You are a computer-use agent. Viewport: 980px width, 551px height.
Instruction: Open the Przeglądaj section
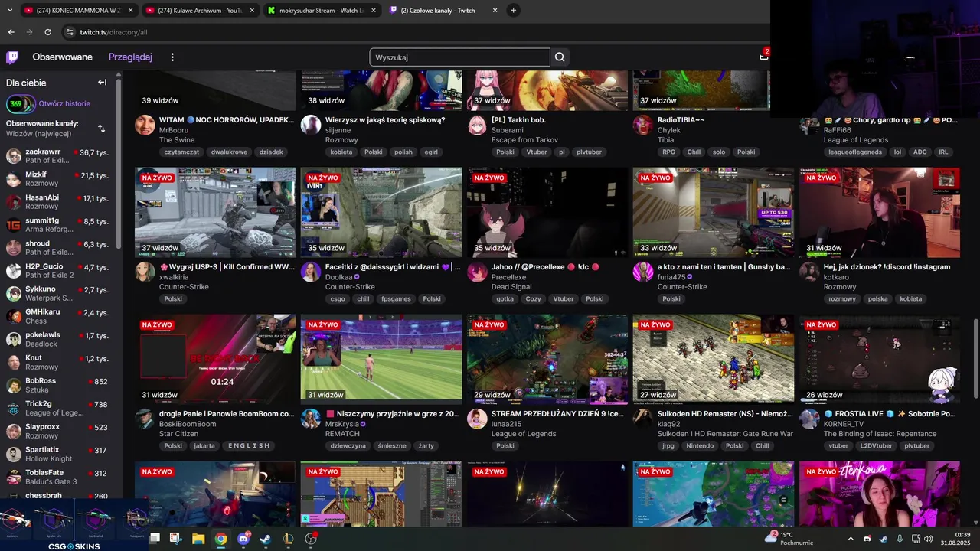click(130, 57)
